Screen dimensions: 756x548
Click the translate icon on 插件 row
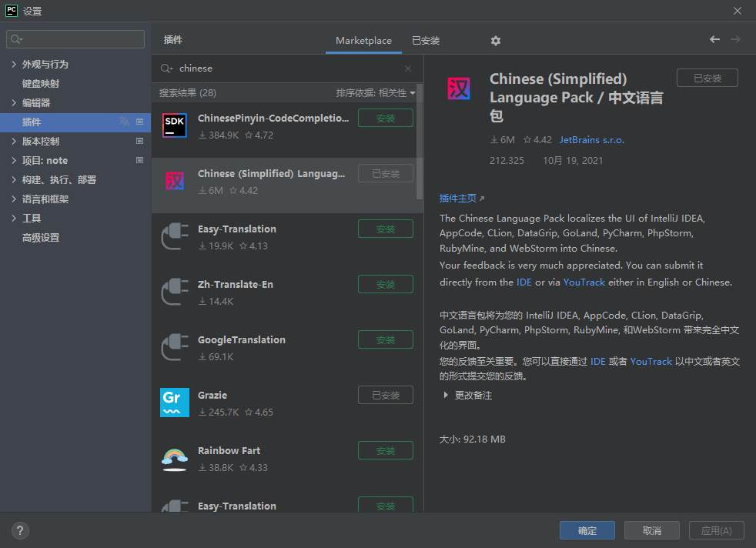[125, 122]
